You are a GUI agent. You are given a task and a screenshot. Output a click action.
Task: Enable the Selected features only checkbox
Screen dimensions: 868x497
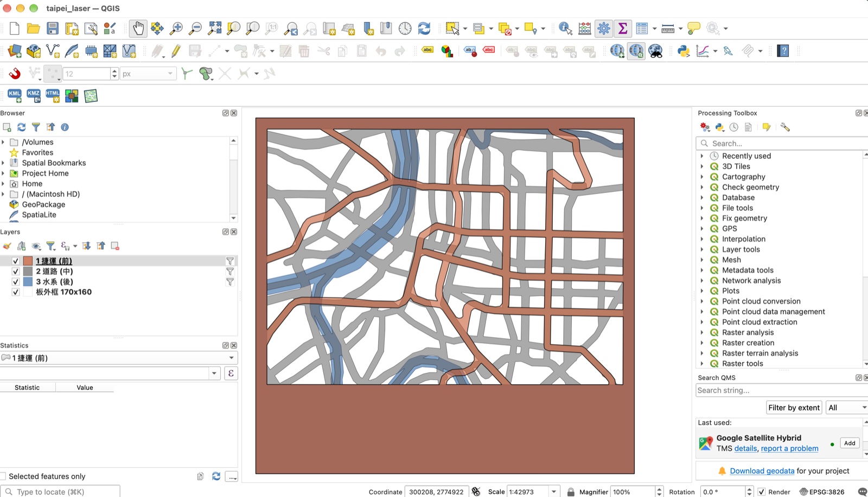[3, 476]
